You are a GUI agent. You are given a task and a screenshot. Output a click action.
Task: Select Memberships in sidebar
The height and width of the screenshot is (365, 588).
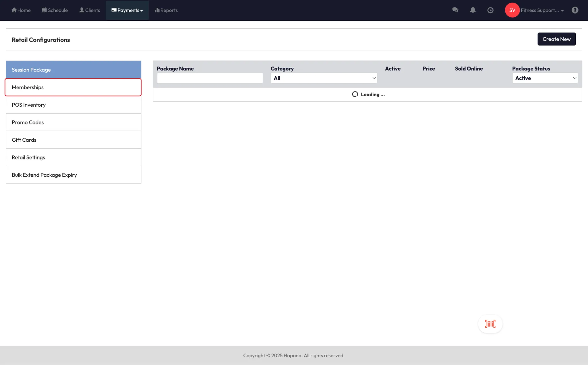(x=73, y=87)
